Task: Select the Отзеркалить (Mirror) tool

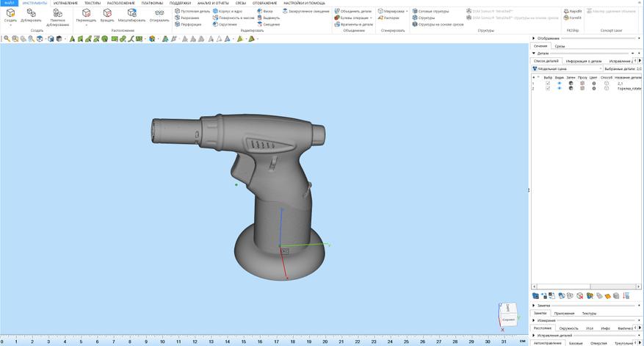Action: [x=159, y=13]
